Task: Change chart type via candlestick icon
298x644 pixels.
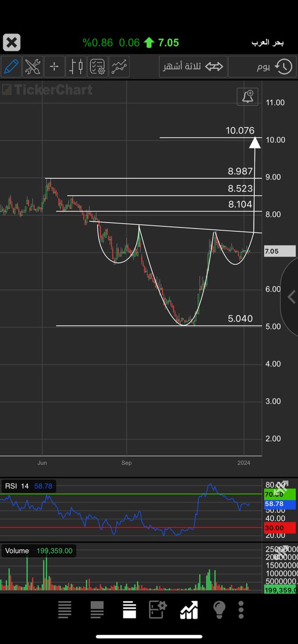Action: tap(76, 67)
